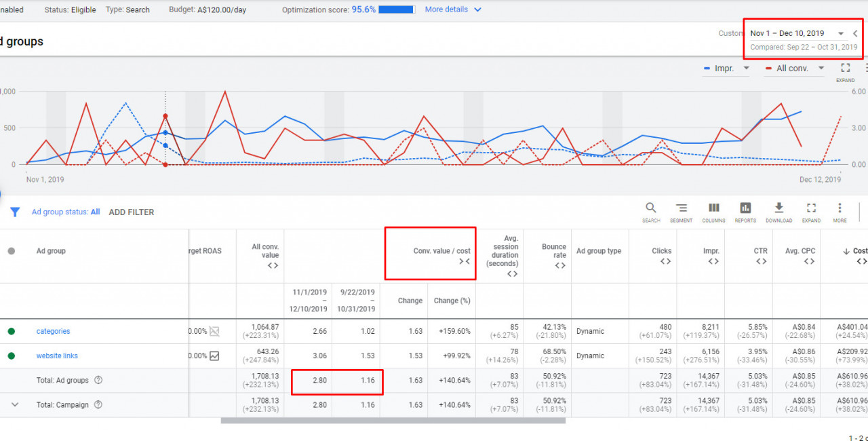Image resolution: width=868 pixels, height=441 pixels.
Task: Expand More details next to optimization score
Action: tap(452, 9)
